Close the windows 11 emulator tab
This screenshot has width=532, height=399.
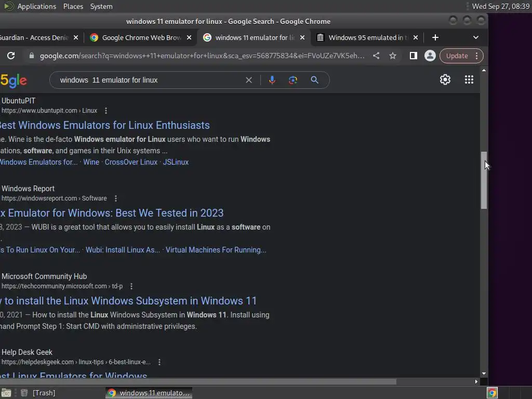[302, 37]
